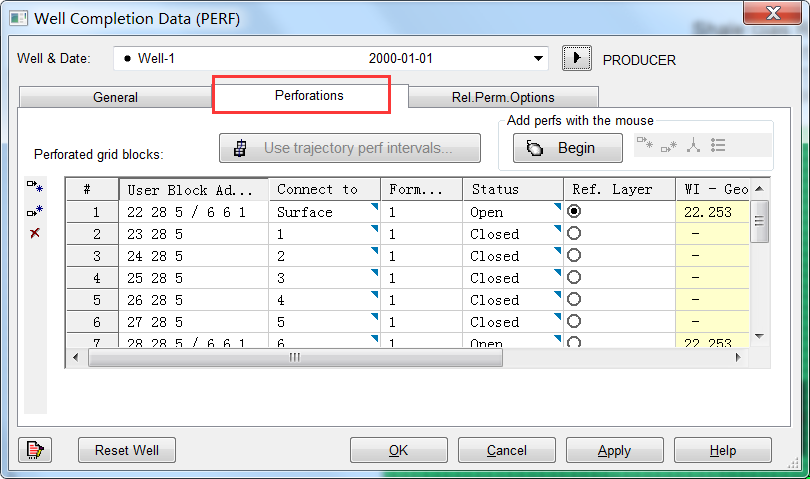Click the next well arrow button beside the date

(x=575, y=59)
